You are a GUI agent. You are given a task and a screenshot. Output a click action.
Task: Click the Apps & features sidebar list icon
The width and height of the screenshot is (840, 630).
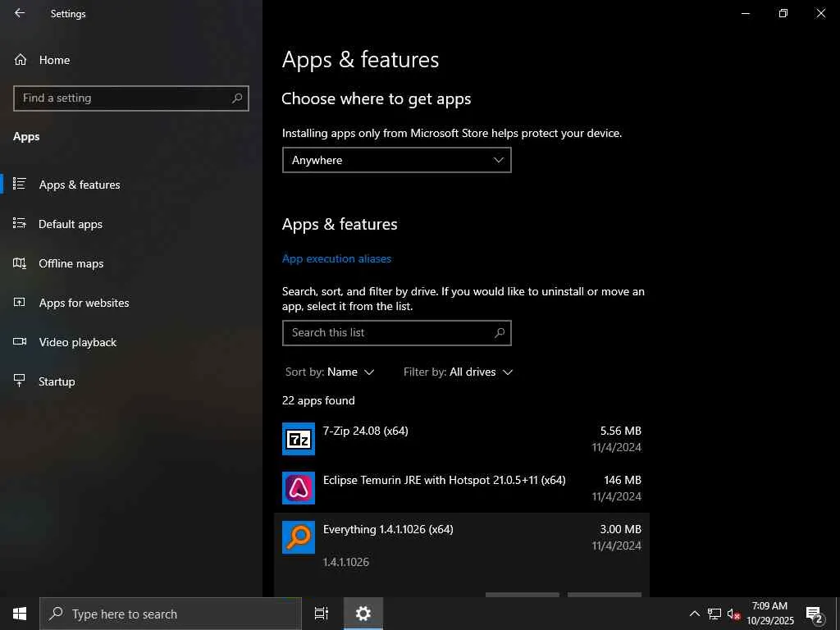coord(20,184)
